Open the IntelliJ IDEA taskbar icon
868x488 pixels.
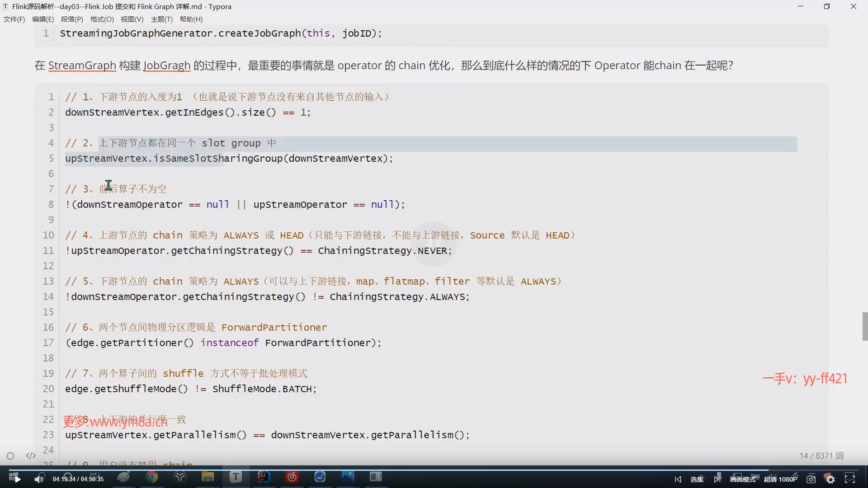tap(264, 477)
